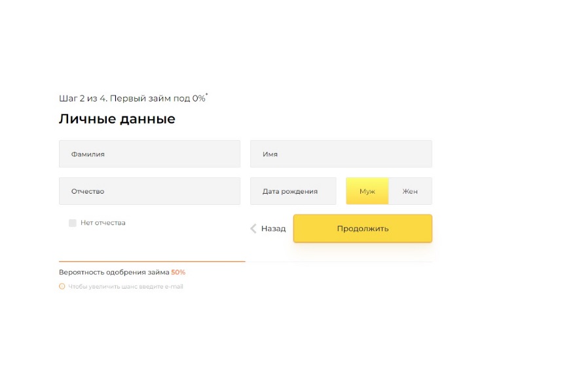Go back via the 'Назад' link
The height and width of the screenshot is (392, 562).
tap(274, 228)
